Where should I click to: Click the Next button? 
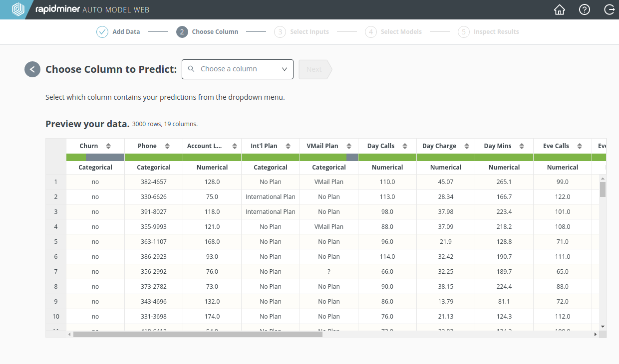pyautogui.click(x=314, y=69)
